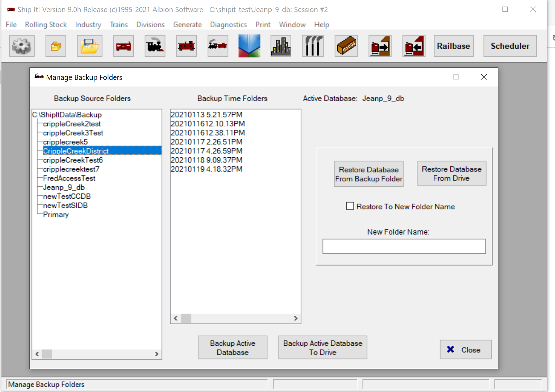Click the stacked folders toolbar icon

point(56,46)
